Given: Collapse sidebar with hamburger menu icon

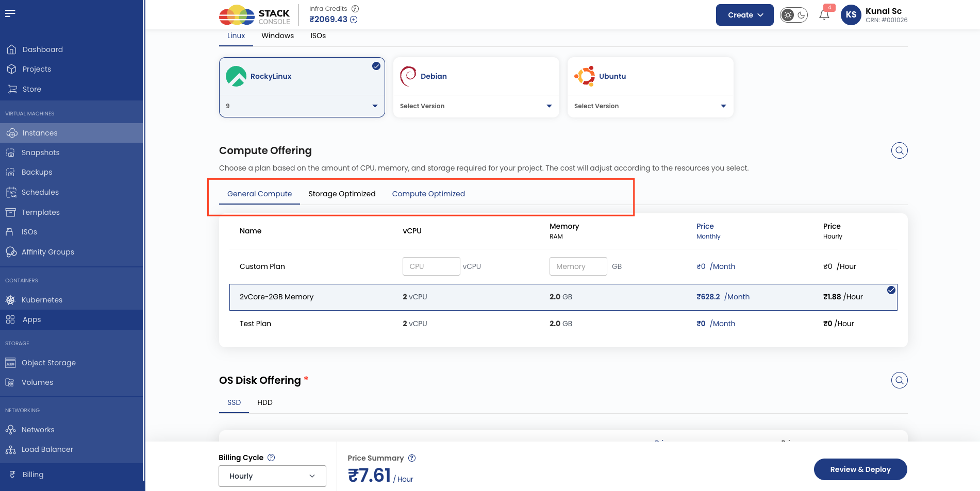Looking at the screenshot, I should (x=10, y=13).
